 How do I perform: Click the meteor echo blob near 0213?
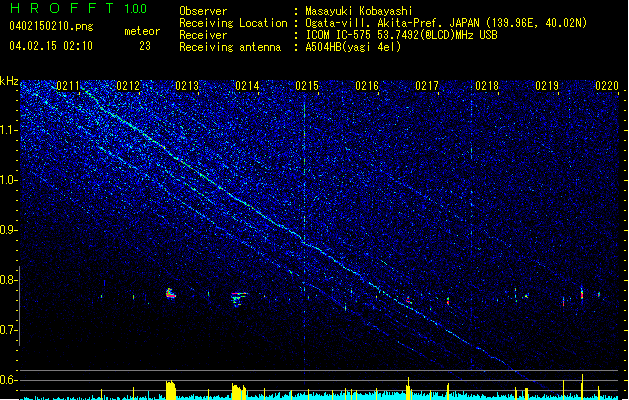point(170,293)
